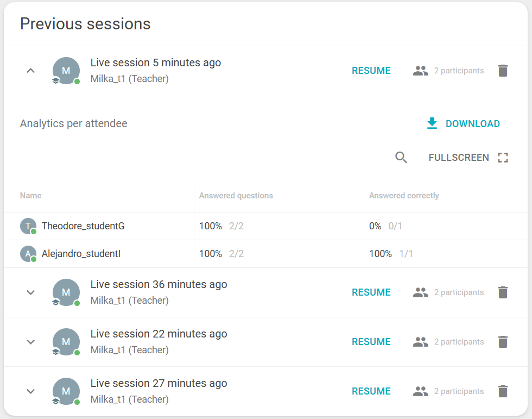Delete the 5 minutes ago session
The image size is (532, 419).
click(x=503, y=71)
